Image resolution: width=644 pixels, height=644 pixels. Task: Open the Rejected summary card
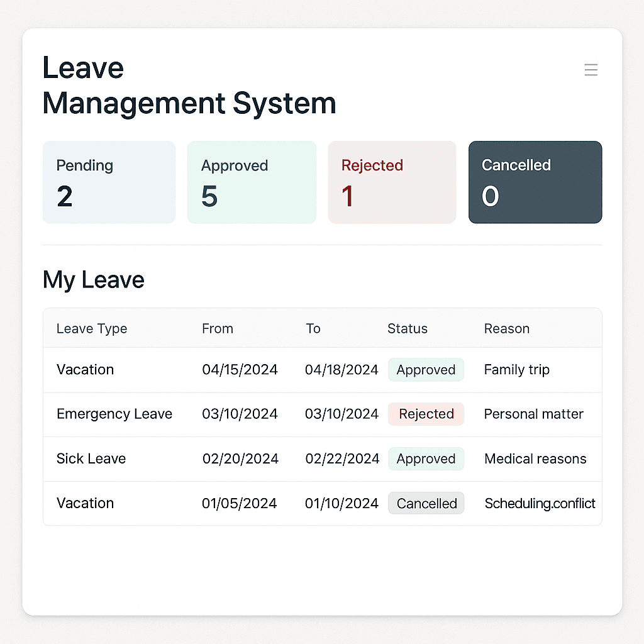click(392, 182)
